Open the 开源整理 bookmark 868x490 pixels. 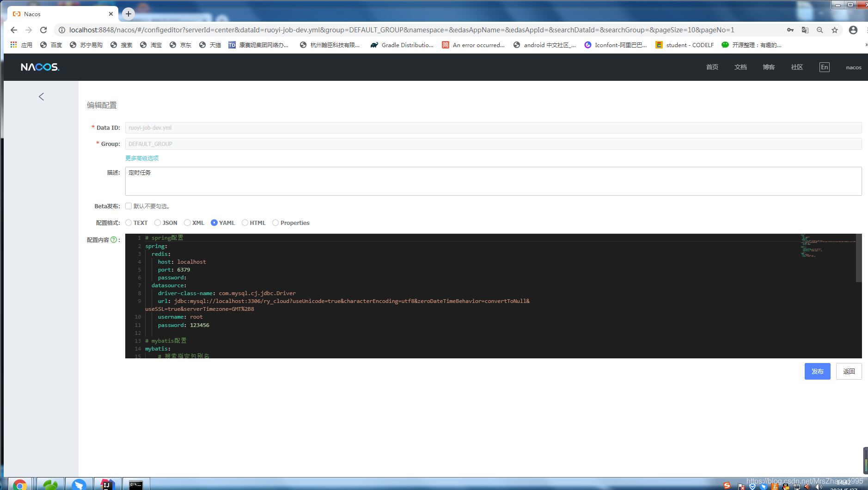[x=751, y=45]
